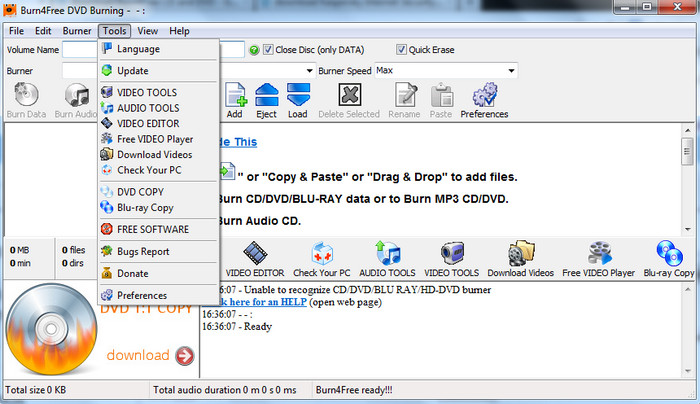Screen dimensions: 700x404
Task: Choose VIDEO TOOLS in the Tools menu
Action: [x=159, y=92]
